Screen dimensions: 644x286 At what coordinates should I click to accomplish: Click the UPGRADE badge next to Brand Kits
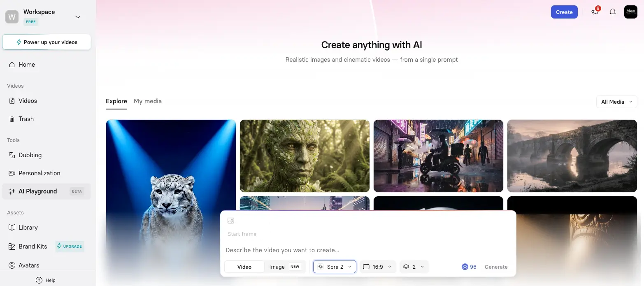pos(70,246)
